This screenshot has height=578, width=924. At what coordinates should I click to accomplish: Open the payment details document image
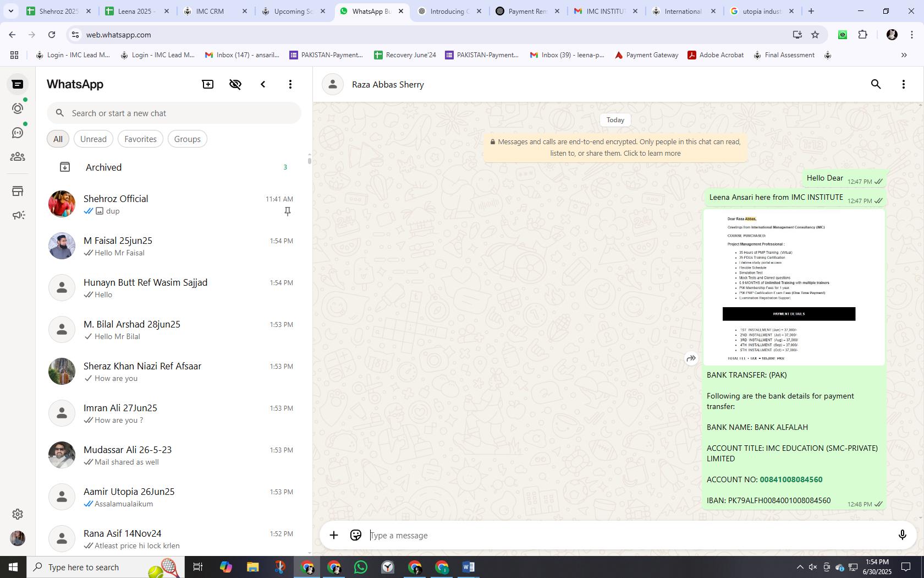tap(794, 287)
